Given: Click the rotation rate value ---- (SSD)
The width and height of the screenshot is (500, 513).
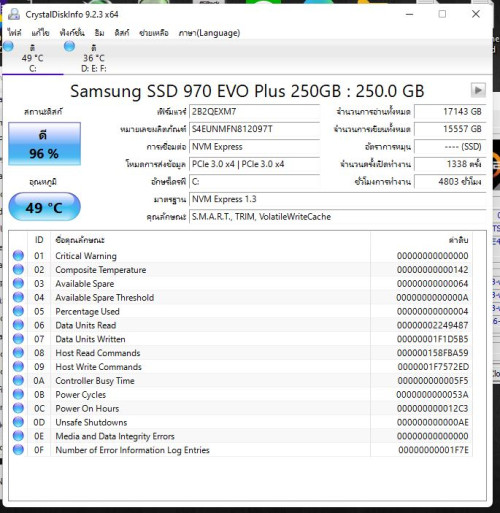Looking at the screenshot, I should (x=450, y=147).
